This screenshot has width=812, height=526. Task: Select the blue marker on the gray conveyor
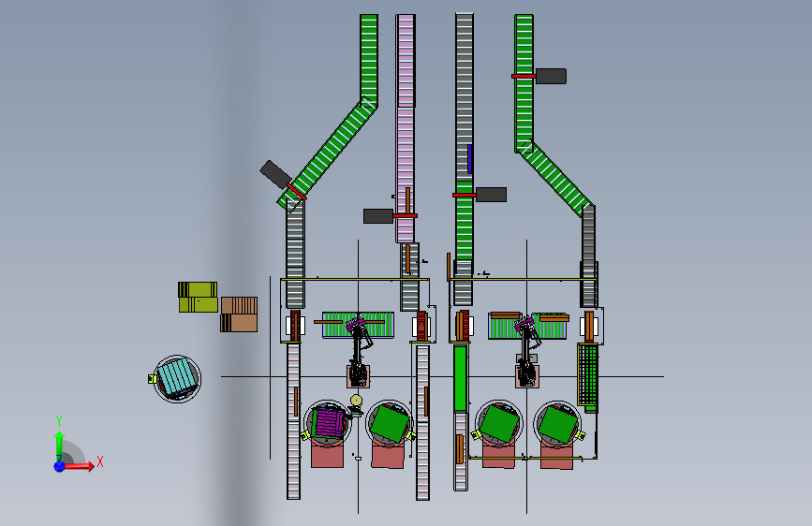coord(469,159)
